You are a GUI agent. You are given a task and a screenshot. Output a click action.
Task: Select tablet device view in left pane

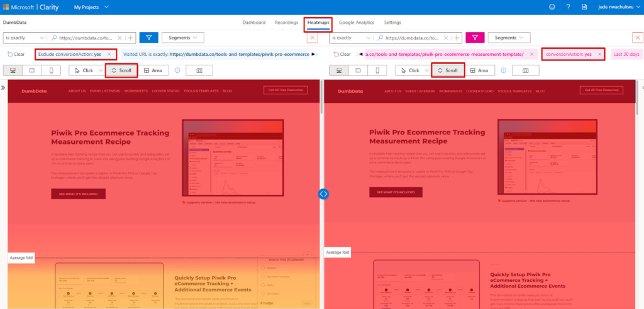tap(32, 70)
